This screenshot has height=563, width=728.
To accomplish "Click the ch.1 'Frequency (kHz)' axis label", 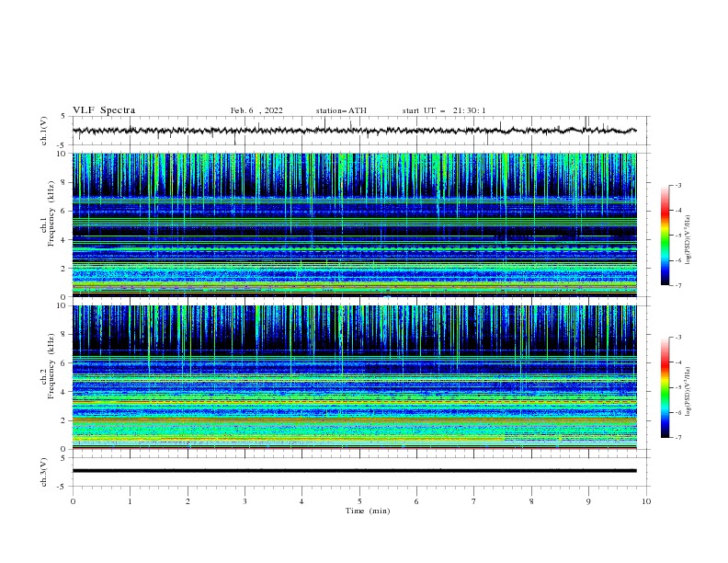I will [x=51, y=214].
